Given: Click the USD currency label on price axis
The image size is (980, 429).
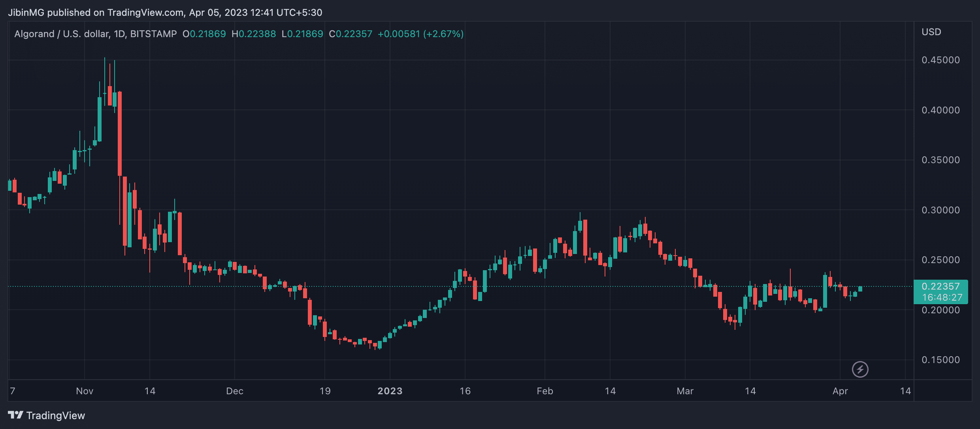Looking at the screenshot, I should (x=931, y=32).
